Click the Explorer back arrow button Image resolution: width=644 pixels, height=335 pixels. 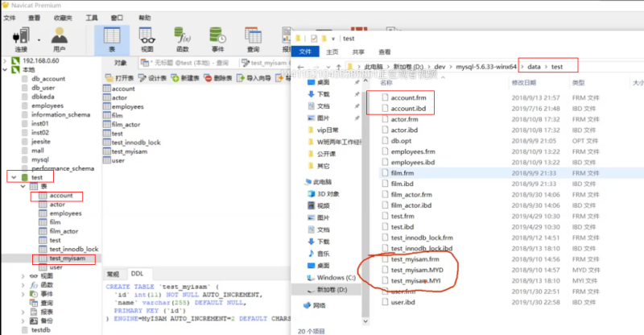point(300,67)
